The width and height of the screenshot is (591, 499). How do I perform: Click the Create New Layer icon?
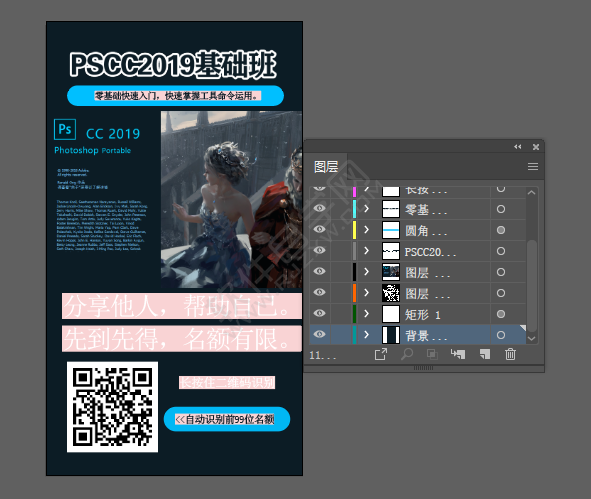pos(485,354)
